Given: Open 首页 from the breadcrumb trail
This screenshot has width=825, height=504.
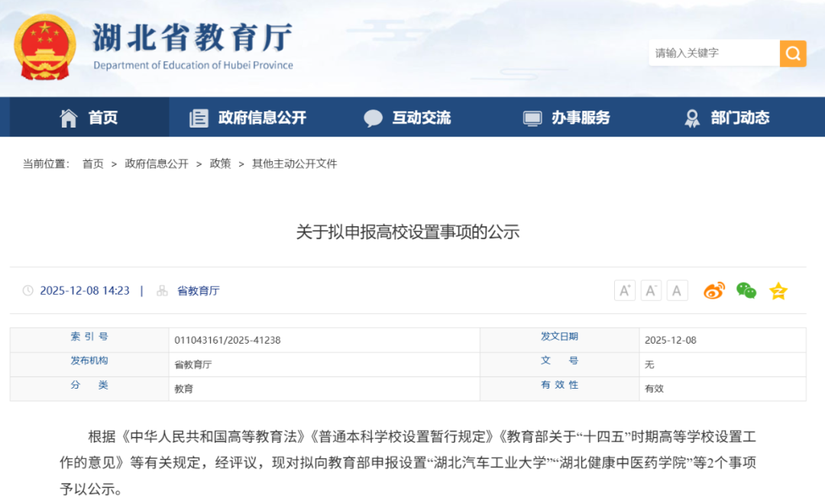Looking at the screenshot, I should (x=92, y=163).
